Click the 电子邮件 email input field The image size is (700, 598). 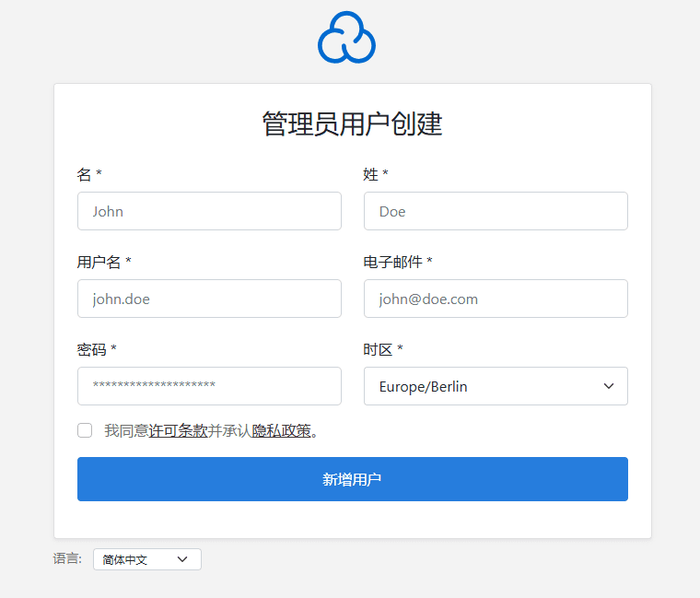[496, 299]
